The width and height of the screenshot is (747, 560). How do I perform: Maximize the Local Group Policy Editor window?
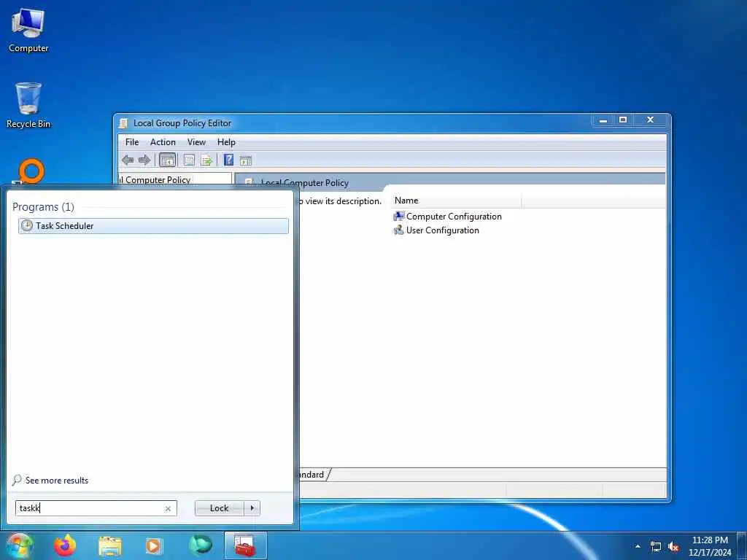[623, 120]
